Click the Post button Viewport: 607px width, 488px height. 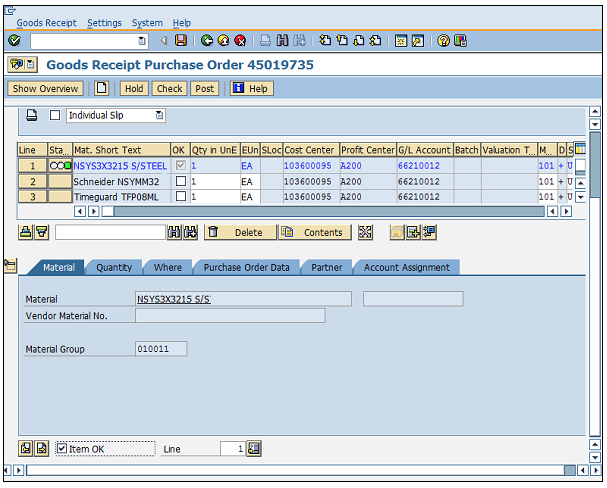(x=205, y=88)
